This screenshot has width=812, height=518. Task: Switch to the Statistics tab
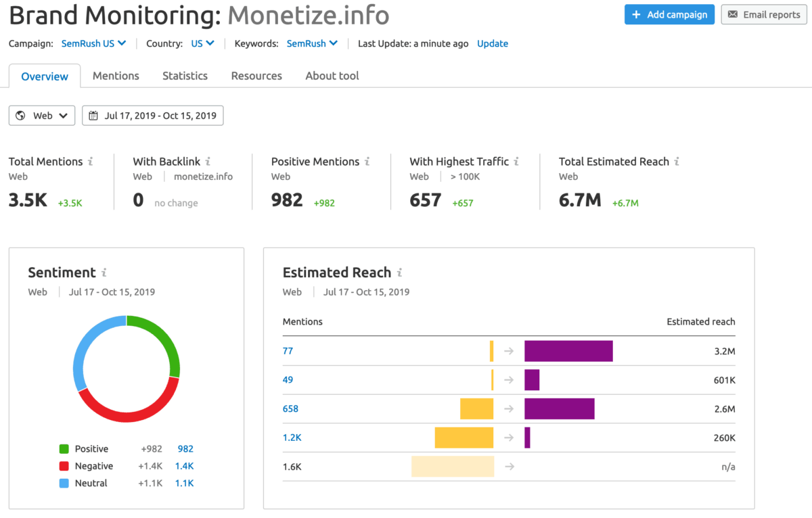[x=185, y=76]
